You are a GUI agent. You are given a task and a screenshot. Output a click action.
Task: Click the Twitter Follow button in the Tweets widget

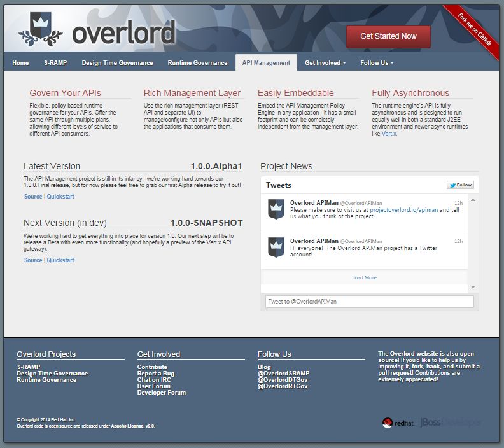click(460, 185)
